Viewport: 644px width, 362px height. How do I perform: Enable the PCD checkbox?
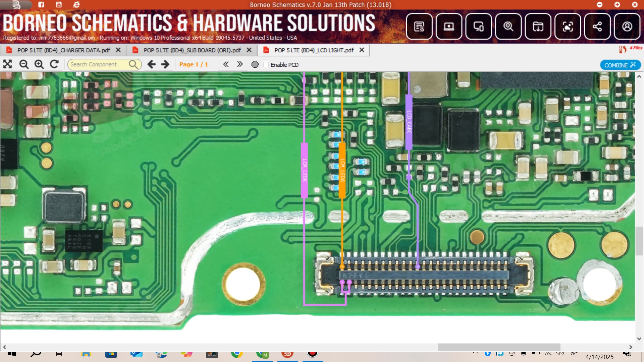pyautogui.click(x=266, y=65)
